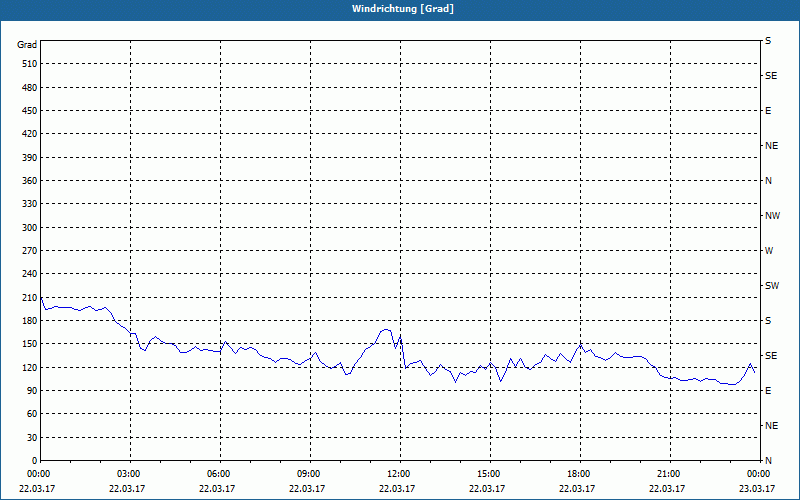Viewport: 800px width, 500px height.
Task: Select the 120 y-axis tick label
Action: [x=29, y=367]
